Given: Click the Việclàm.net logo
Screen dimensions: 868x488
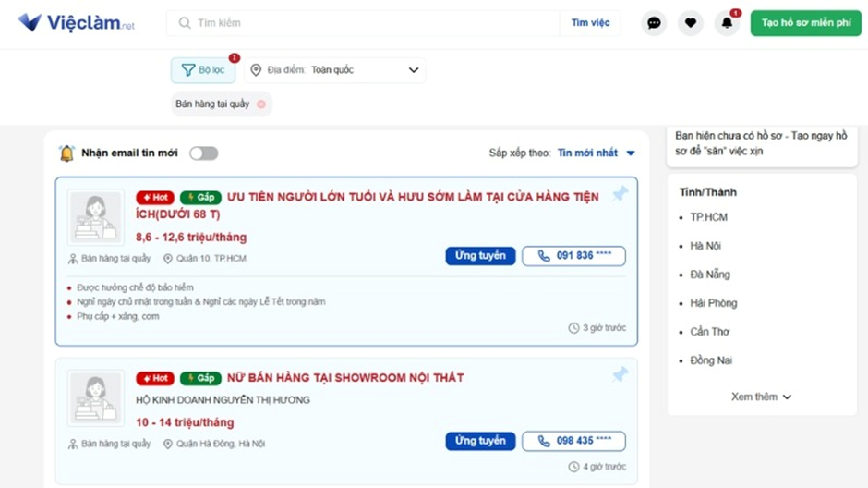Looking at the screenshot, I should click(x=76, y=23).
